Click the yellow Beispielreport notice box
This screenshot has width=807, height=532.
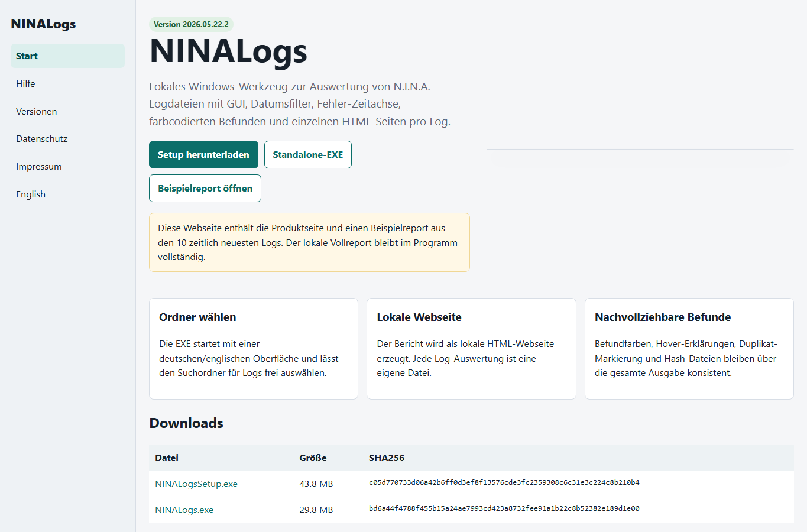tap(309, 242)
